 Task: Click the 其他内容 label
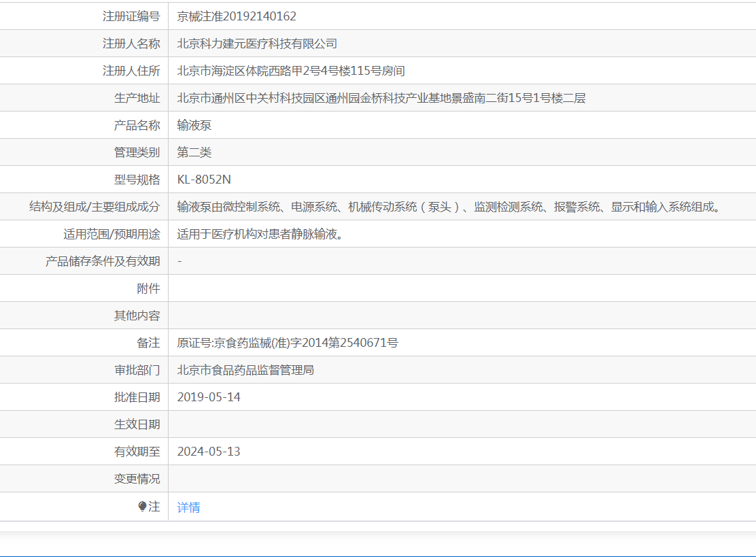click(137, 316)
